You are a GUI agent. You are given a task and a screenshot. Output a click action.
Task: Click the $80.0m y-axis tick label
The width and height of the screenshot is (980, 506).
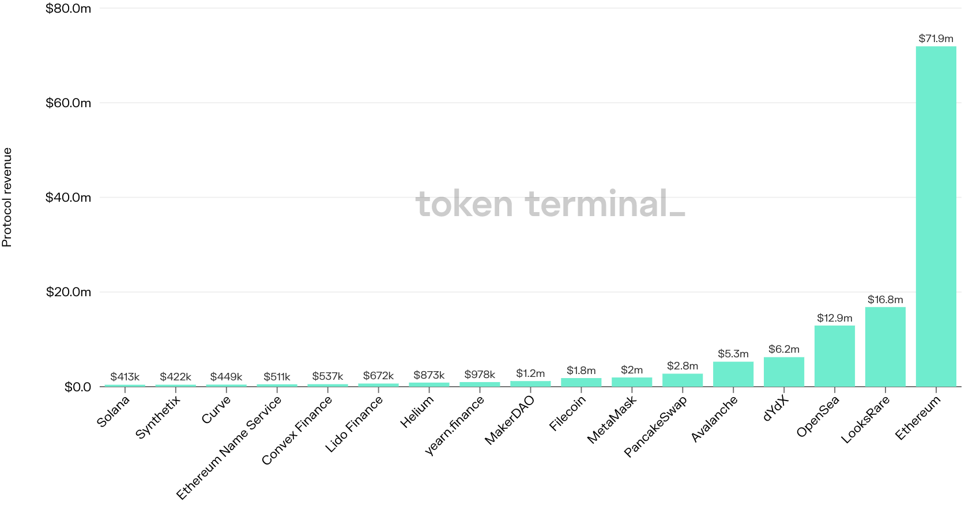(68, 9)
